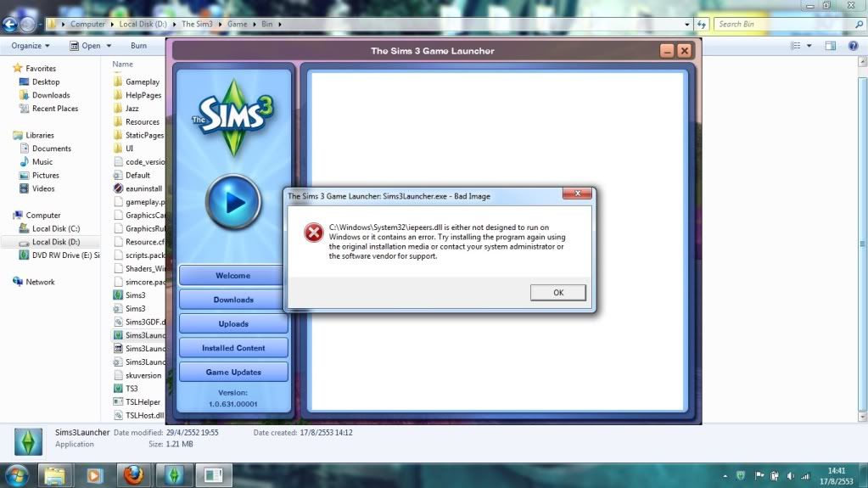Screen dimensions: 868x488
Task: Click Burn in the Explorer toolbar
Action: coord(138,46)
